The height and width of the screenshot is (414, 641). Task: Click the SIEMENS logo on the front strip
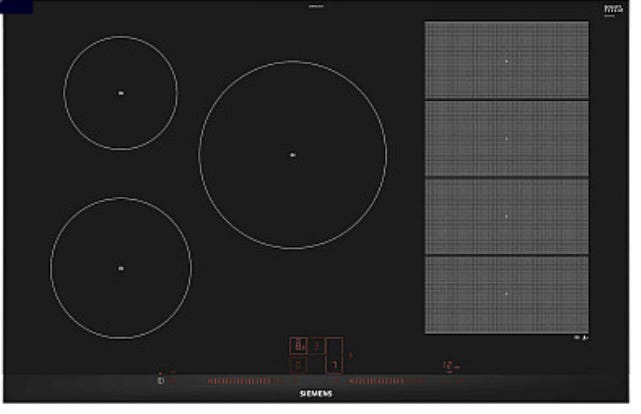(x=316, y=394)
